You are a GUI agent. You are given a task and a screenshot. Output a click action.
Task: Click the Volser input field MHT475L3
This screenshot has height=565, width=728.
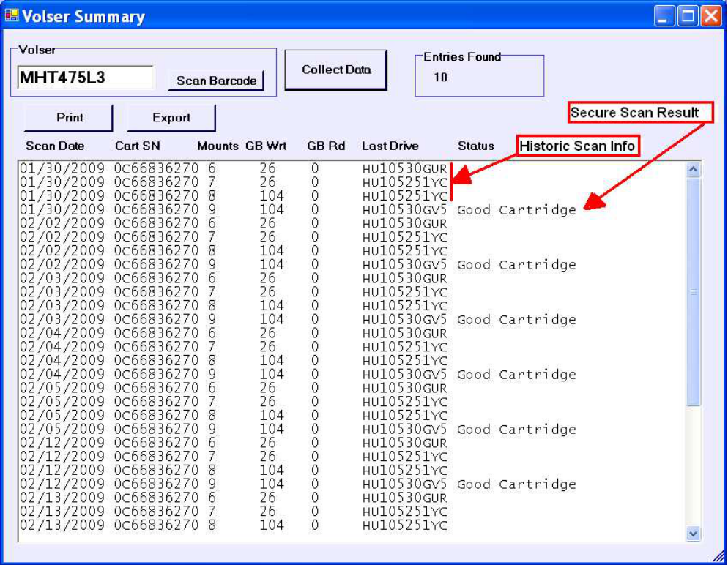tap(86, 78)
